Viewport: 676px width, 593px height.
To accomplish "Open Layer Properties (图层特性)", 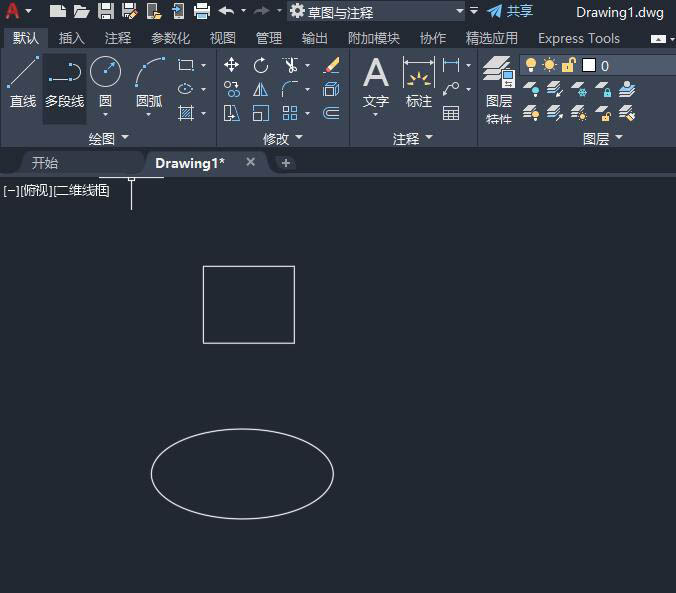I will (x=499, y=90).
